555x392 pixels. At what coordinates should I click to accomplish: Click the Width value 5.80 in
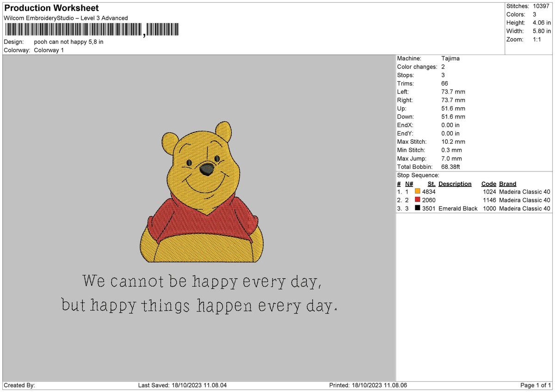tap(542, 31)
